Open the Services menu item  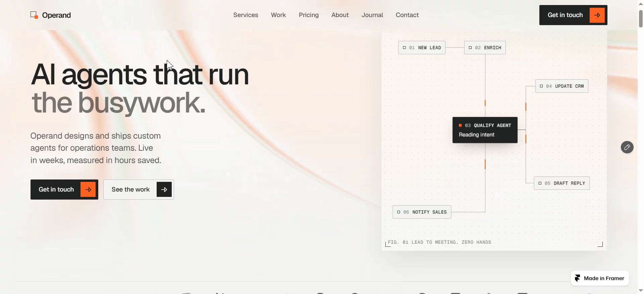pyautogui.click(x=246, y=15)
